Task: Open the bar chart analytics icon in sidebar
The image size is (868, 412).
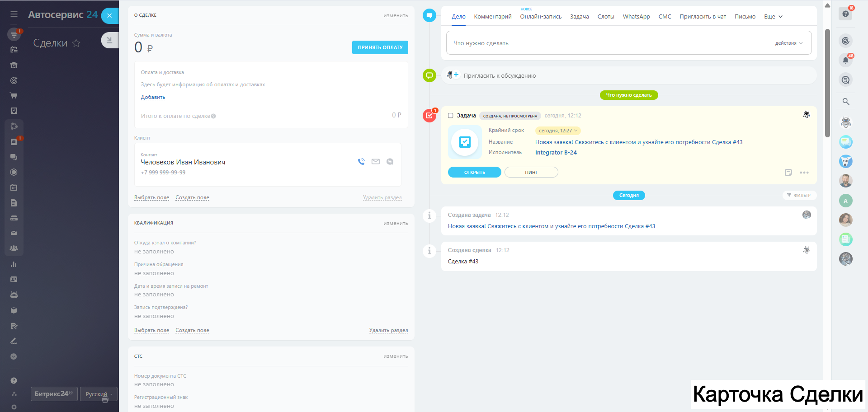Action: pyautogui.click(x=14, y=264)
